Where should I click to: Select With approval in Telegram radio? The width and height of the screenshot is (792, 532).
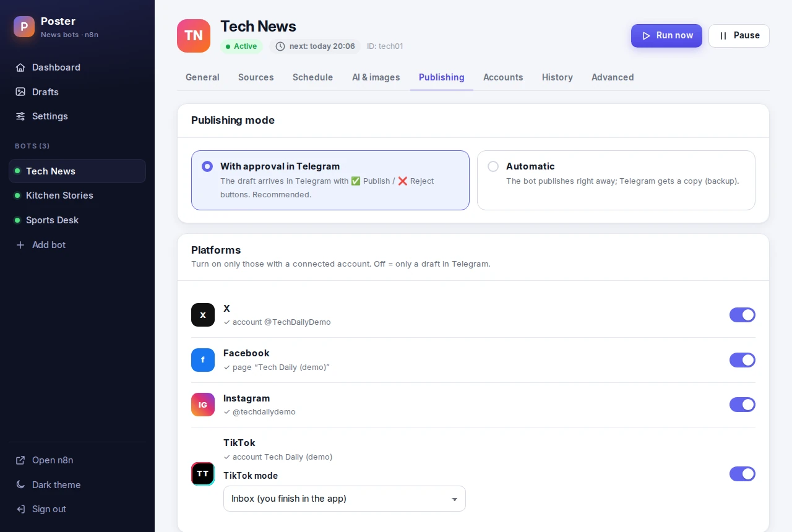207,166
